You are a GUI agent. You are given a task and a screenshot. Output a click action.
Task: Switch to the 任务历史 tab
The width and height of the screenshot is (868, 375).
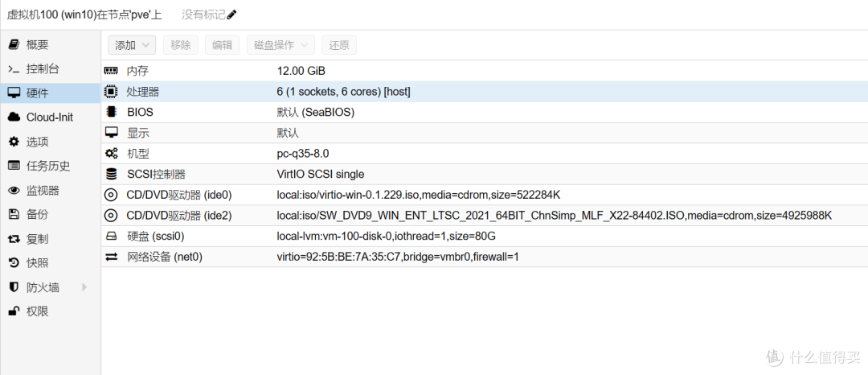point(50,166)
